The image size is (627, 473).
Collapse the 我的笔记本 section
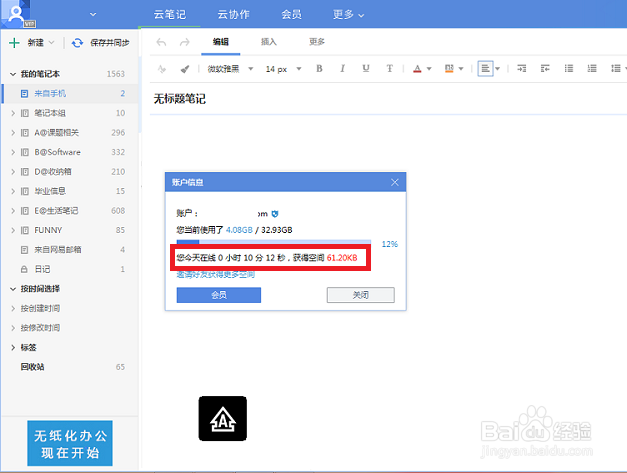tap(13, 74)
